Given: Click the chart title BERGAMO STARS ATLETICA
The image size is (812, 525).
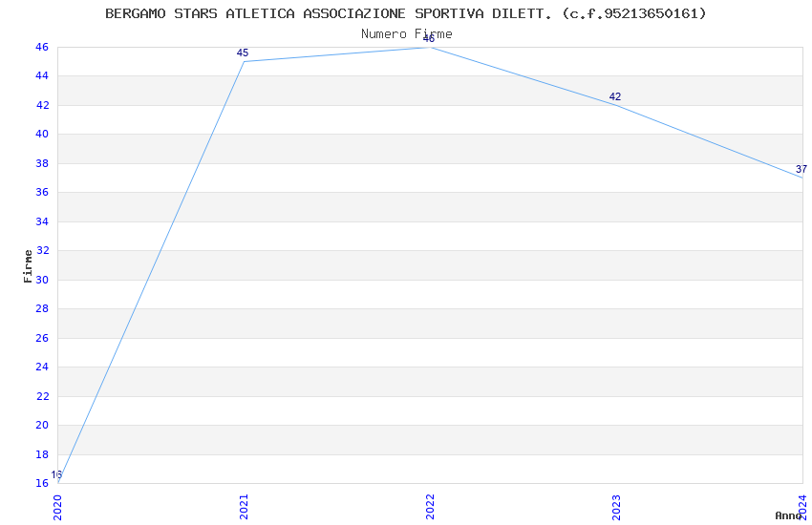Looking at the screenshot, I should [405, 13].
